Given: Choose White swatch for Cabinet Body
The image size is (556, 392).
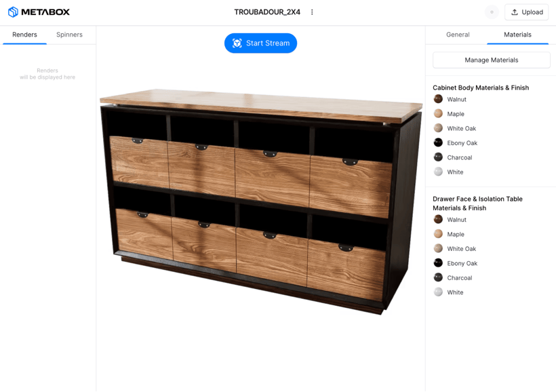Looking at the screenshot, I should pyautogui.click(x=438, y=172).
